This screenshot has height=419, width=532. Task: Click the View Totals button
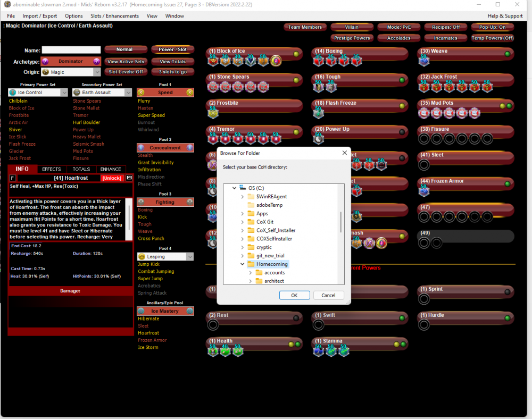click(x=172, y=62)
